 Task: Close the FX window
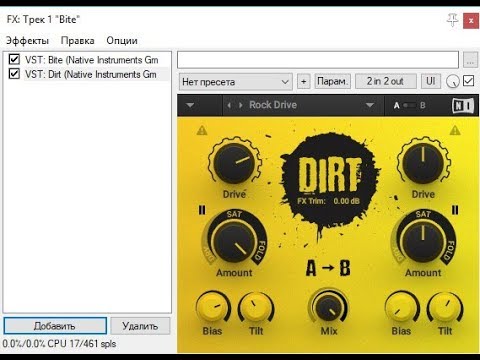click(x=471, y=21)
